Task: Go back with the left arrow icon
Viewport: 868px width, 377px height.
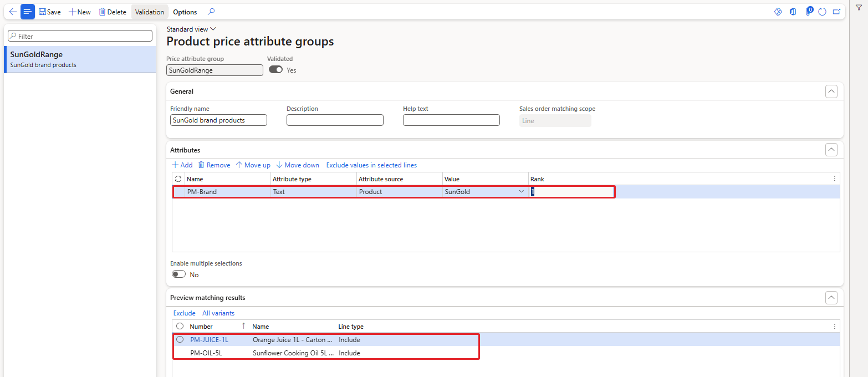Action: (x=13, y=12)
